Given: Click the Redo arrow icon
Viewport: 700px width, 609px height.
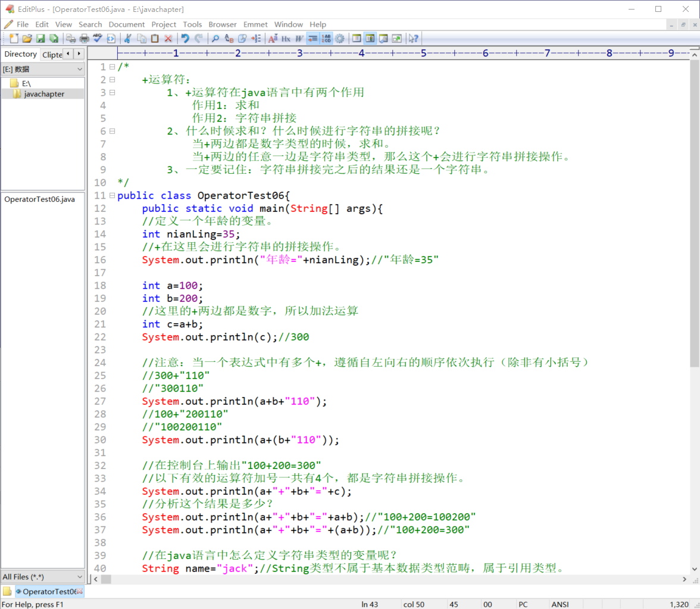Looking at the screenshot, I should pyautogui.click(x=199, y=39).
